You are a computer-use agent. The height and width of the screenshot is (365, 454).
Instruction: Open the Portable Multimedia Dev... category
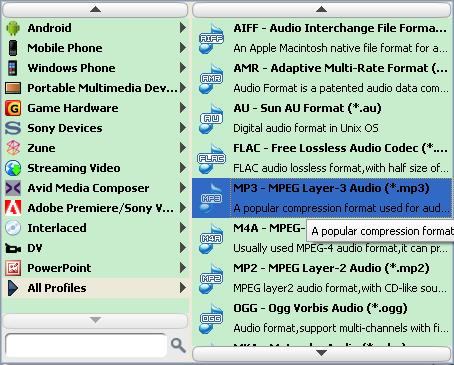(x=95, y=88)
